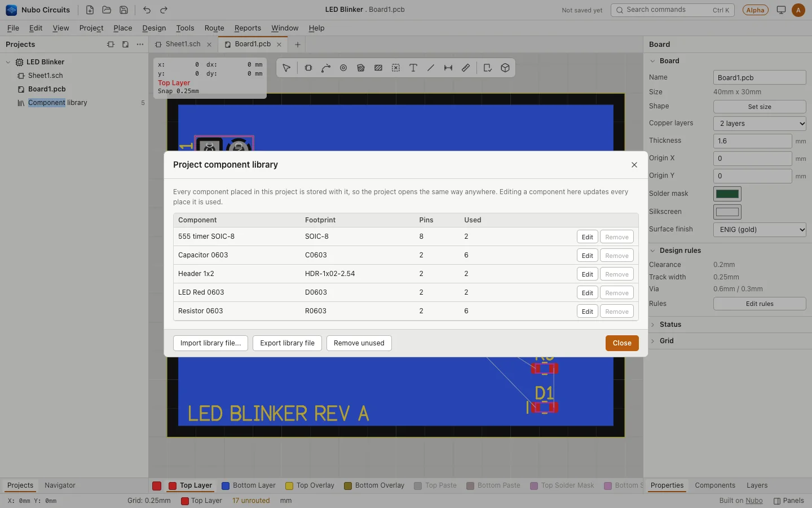The height and width of the screenshot is (508, 812).
Task: Switch to the Navigator tab
Action: click(x=60, y=485)
